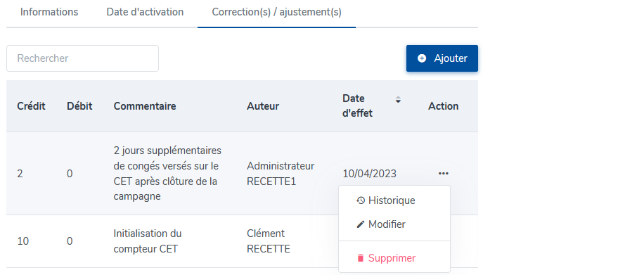Click the Supprimer trash icon

(x=361, y=258)
